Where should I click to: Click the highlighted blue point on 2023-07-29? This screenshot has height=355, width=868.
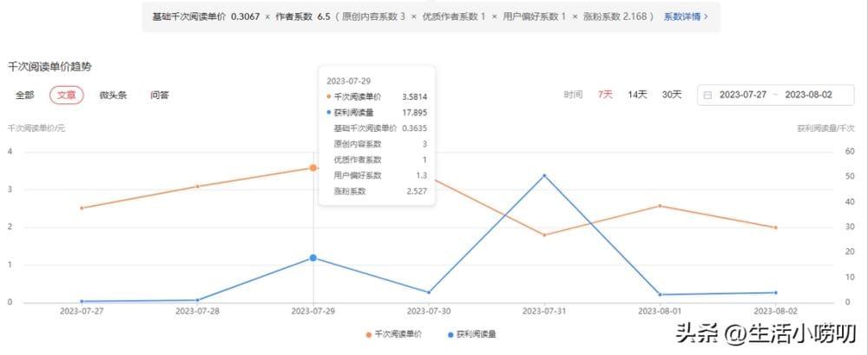pyautogui.click(x=313, y=258)
